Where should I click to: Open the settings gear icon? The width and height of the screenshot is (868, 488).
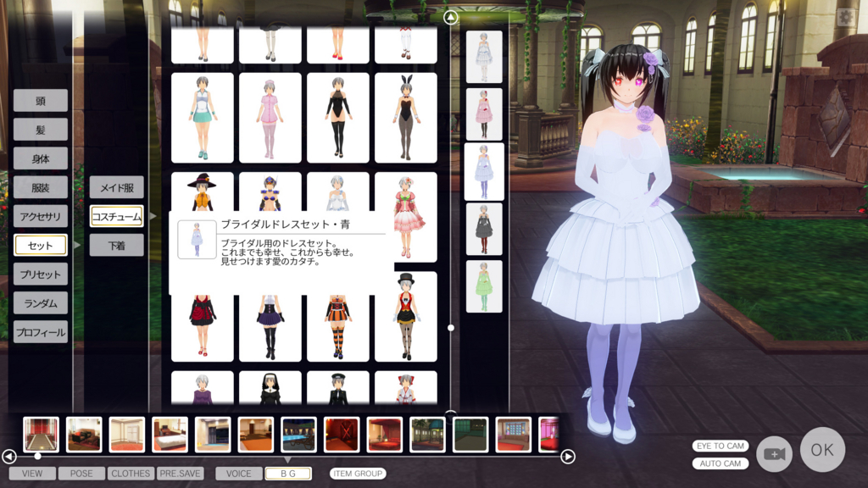846,17
